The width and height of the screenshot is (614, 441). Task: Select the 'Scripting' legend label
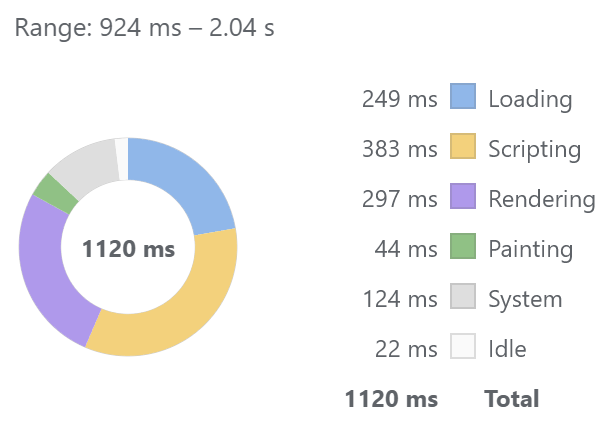pyautogui.click(x=535, y=150)
